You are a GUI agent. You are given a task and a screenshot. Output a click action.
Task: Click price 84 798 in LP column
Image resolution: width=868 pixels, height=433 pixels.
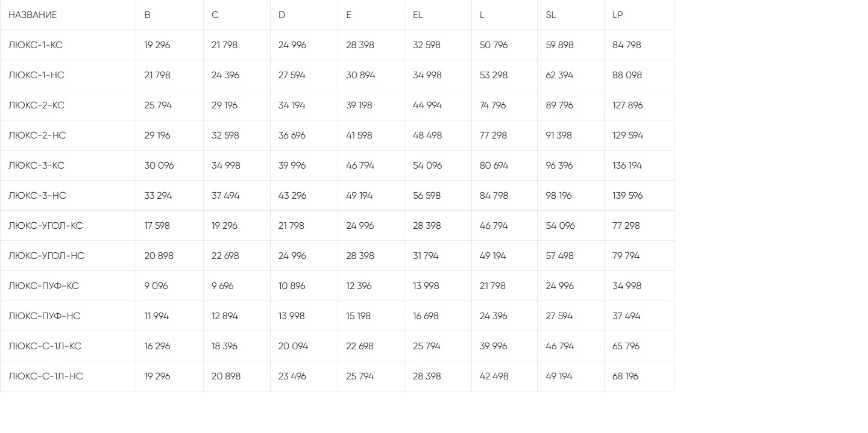click(x=627, y=45)
